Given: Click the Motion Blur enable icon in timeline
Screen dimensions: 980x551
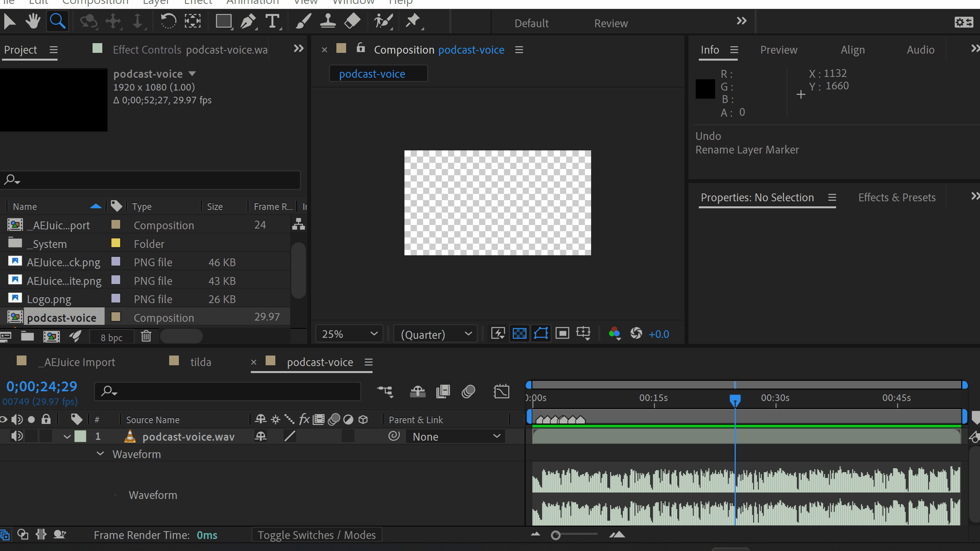Looking at the screenshot, I should [468, 391].
